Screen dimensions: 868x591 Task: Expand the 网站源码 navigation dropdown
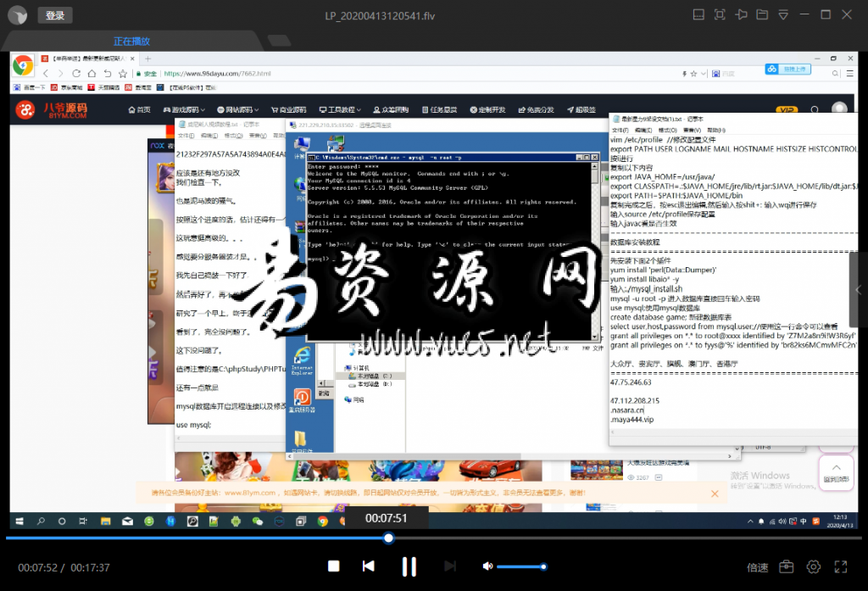[238, 109]
